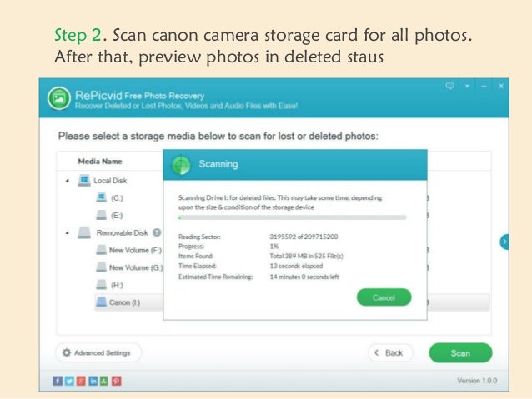The width and height of the screenshot is (532, 399).
Task: Minimize the RePicvid window
Action: click(x=484, y=87)
